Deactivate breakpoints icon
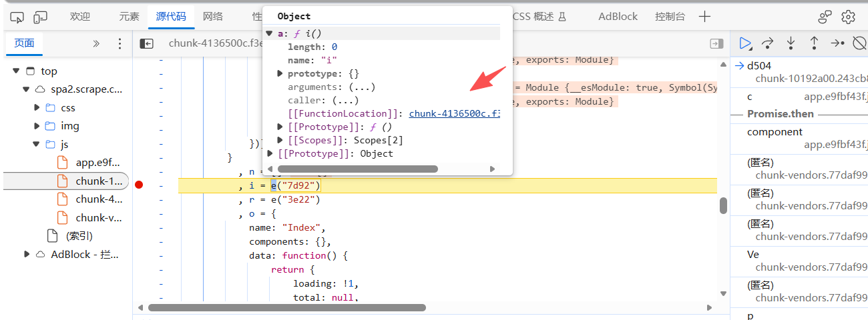Viewport: 868px width, 320px height. click(x=860, y=43)
